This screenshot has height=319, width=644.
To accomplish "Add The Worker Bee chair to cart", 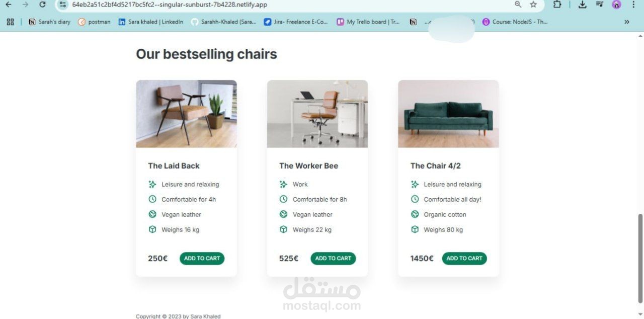I will click(333, 258).
